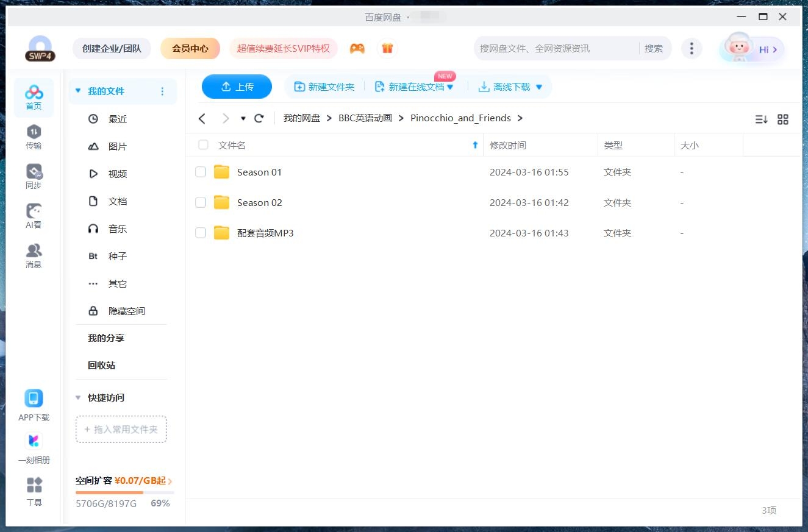Viewport: 808px width, 532px height.
Task: Refresh the current folder view
Action: (259, 118)
